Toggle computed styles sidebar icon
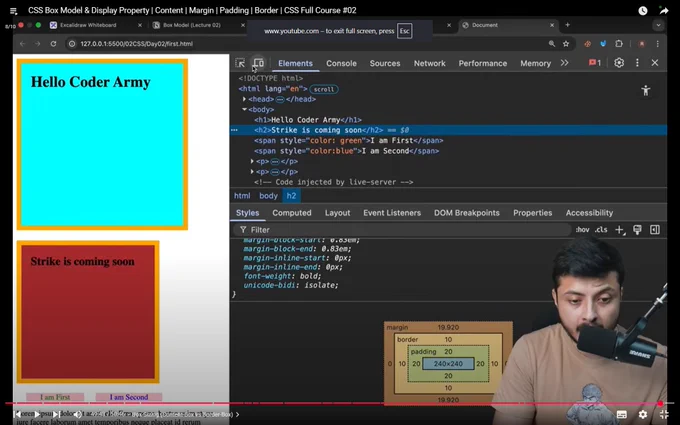 (x=655, y=229)
